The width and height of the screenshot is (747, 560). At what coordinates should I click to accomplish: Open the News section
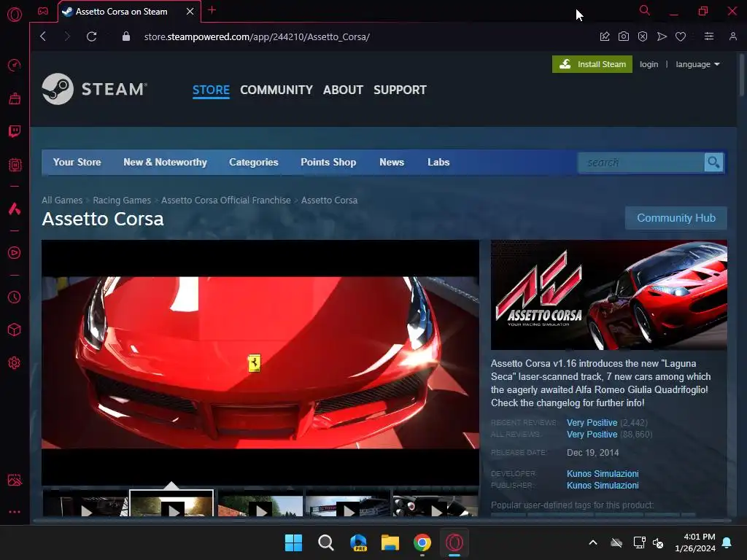(392, 163)
